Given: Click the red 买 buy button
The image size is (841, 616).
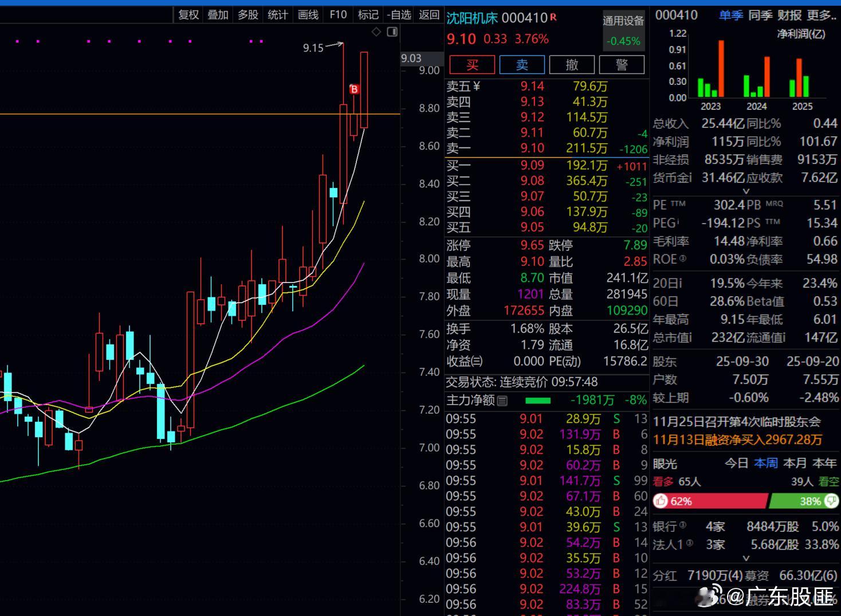Looking at the screenshot, I should coord(472,65).
